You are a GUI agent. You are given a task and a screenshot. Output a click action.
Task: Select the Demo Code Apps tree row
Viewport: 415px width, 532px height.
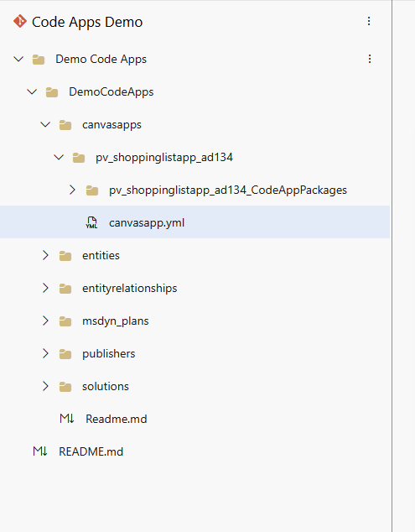tap(195, 59)
